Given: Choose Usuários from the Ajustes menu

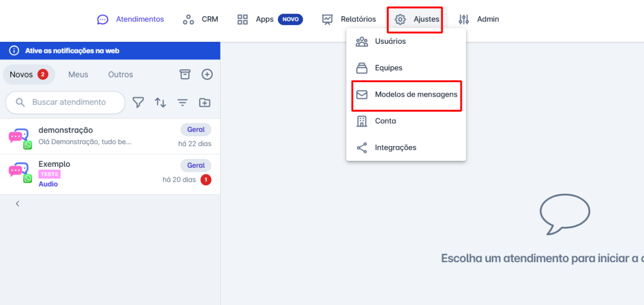Looking at the screenshot, I should (x=390, y=41).
